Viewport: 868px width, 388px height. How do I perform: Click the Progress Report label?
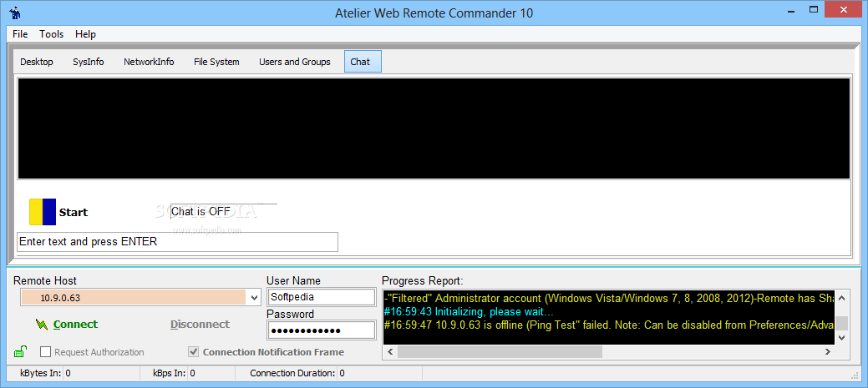tap(423, 280)
